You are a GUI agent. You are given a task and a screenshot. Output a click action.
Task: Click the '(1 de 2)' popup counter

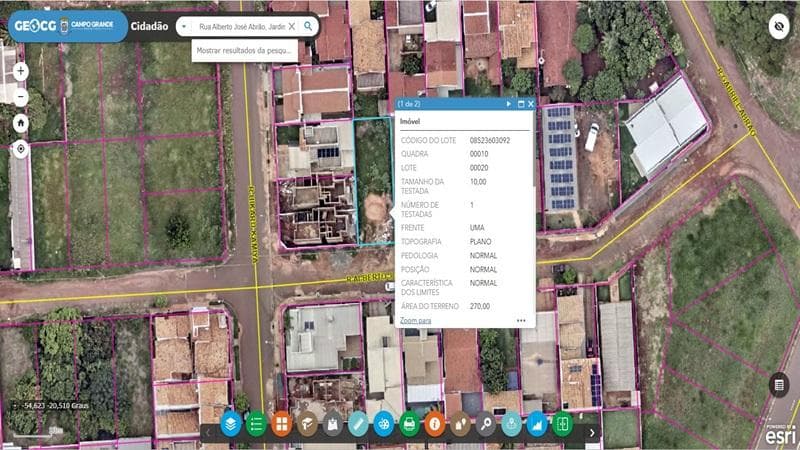click(409, 104)
